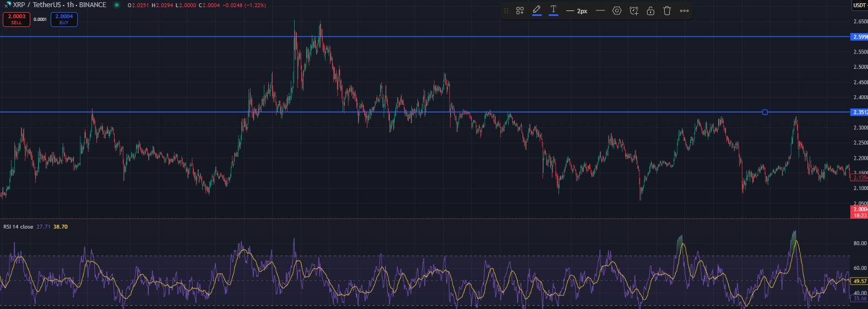The width and height of the screenshot is (868, 309).
Task: Select the upper blue horizontal line at 2.599
Action: click(x=424, y=37)
